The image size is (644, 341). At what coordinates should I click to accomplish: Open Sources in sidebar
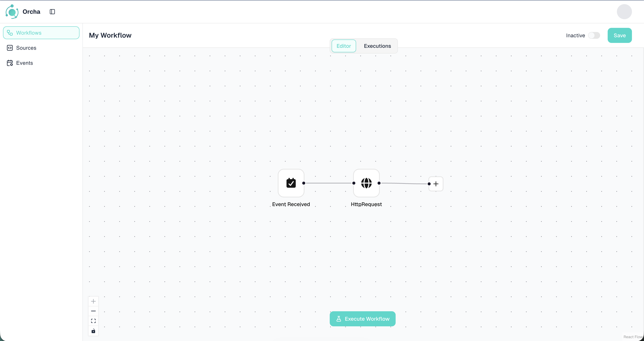tap(26, 48)
